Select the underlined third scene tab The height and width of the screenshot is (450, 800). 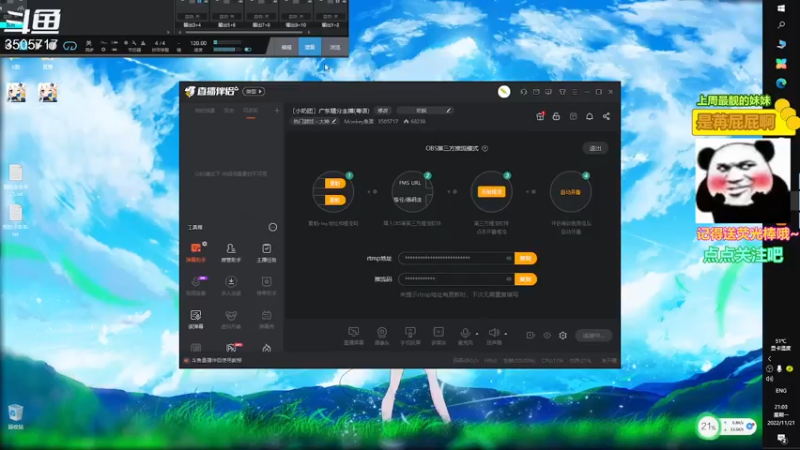tap(251, 111)
